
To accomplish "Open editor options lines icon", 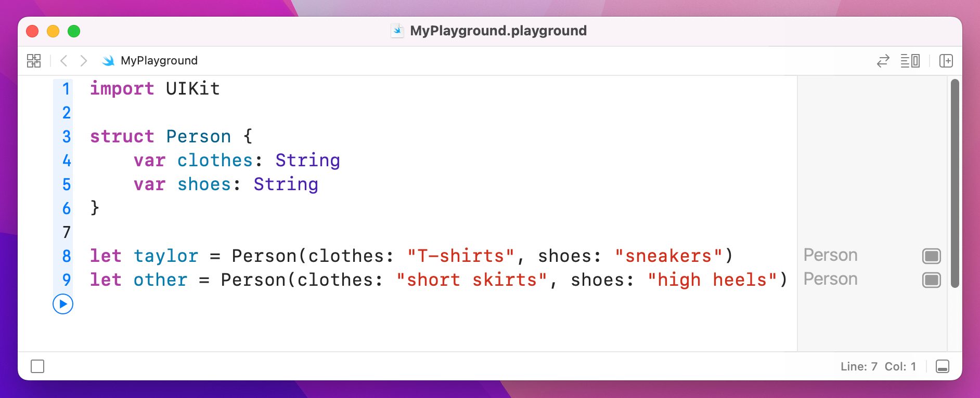I will [910, 61].
